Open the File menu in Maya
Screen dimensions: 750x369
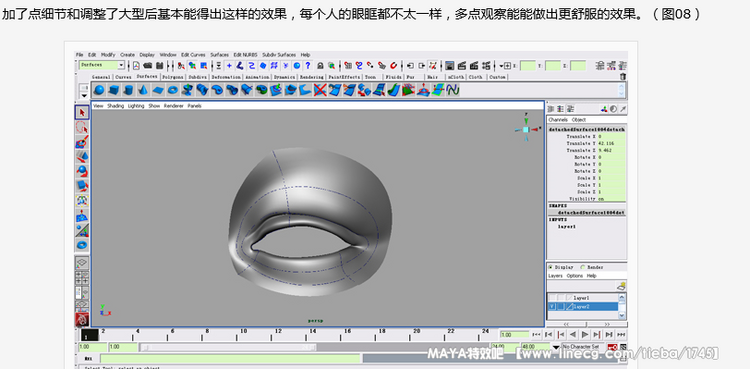79,55
